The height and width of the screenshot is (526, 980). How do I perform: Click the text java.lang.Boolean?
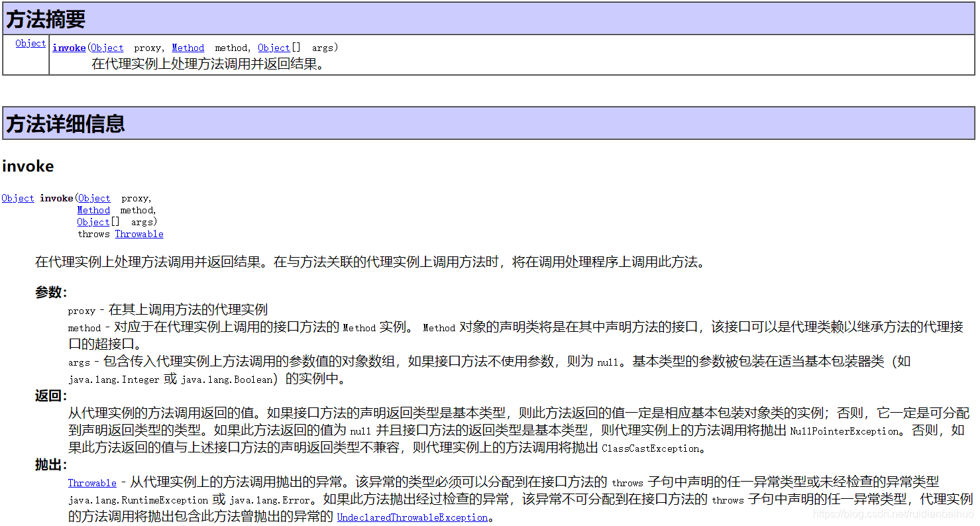pyautogui.click(x=227, y=380)
